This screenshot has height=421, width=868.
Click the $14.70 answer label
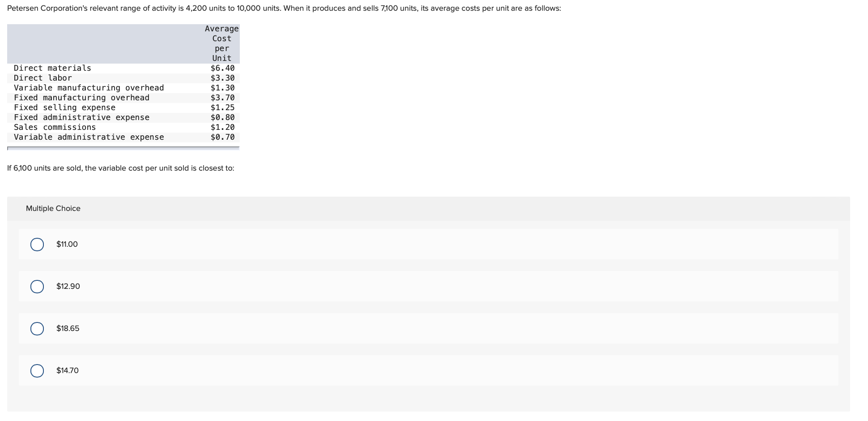[x=68, y=370]
